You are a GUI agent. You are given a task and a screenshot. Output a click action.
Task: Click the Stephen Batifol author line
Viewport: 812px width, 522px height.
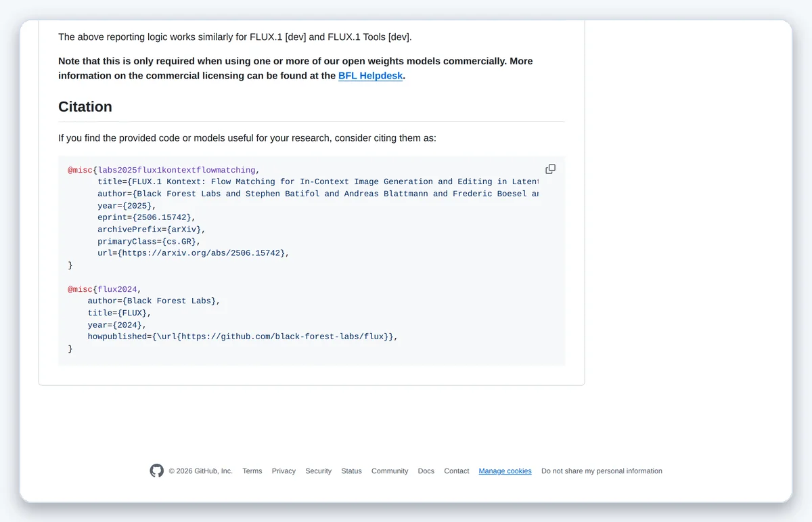tap(318, 194)
